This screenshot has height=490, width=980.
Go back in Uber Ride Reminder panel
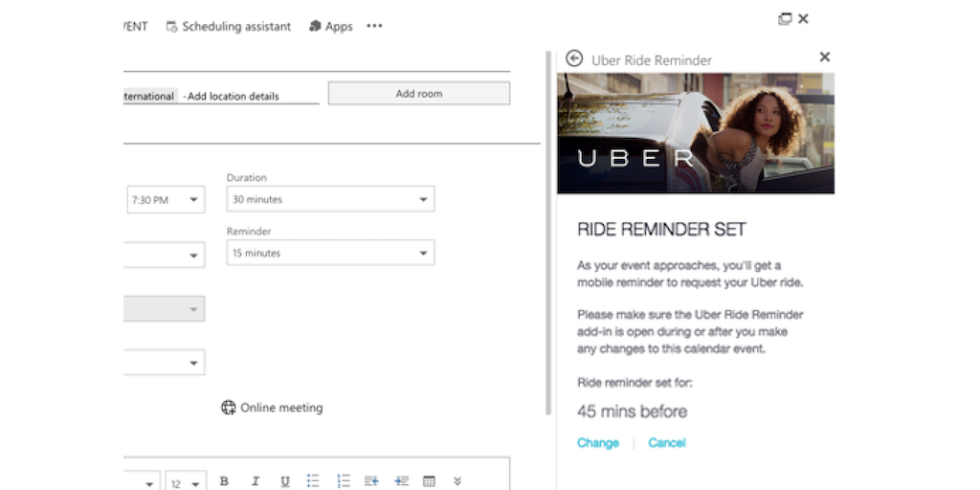tap(574, 58)
